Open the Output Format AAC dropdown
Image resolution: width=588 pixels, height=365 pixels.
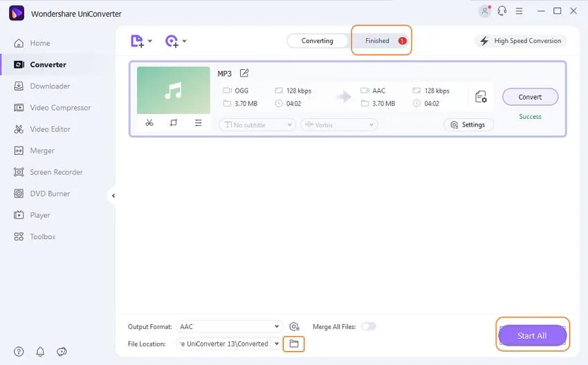tap(230, 327)
